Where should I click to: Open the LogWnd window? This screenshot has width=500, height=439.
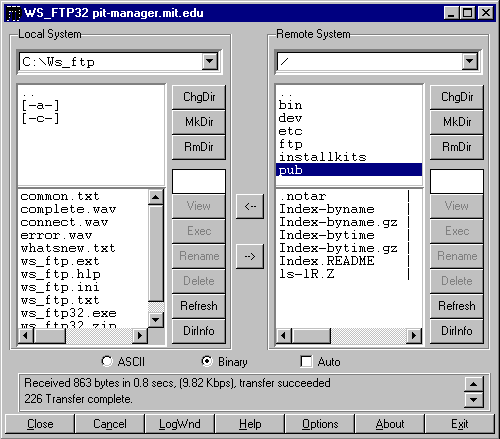[x=180, y=424]
